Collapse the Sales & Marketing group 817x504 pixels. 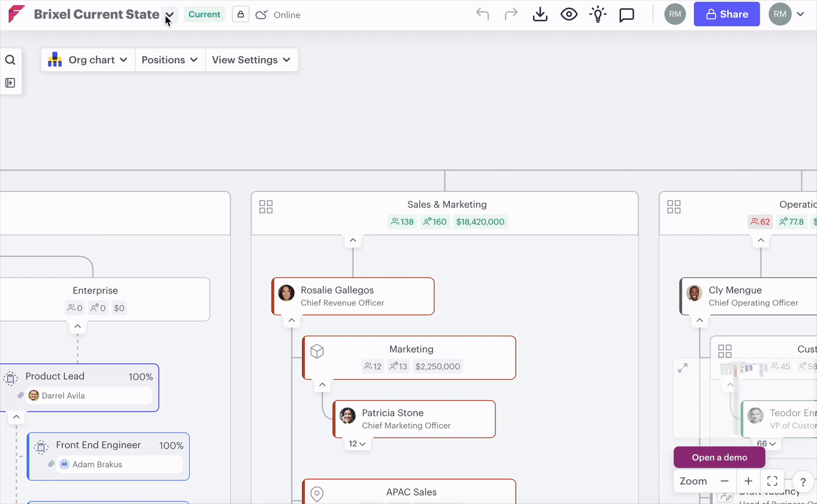point(352,241)
